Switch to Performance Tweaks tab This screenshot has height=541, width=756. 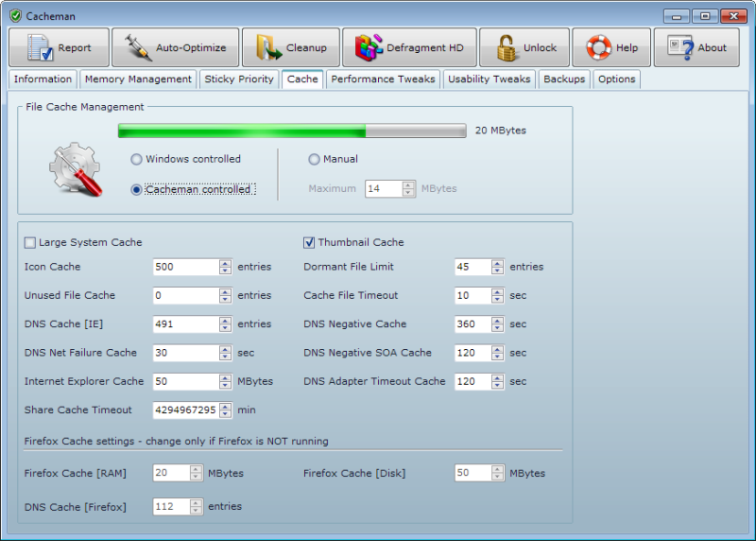tap(383, 79)
